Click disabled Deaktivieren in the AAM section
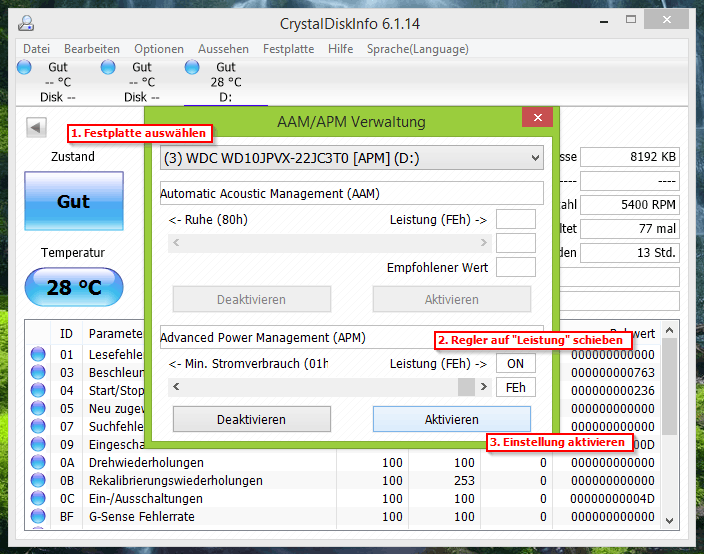 pos(252,299)
